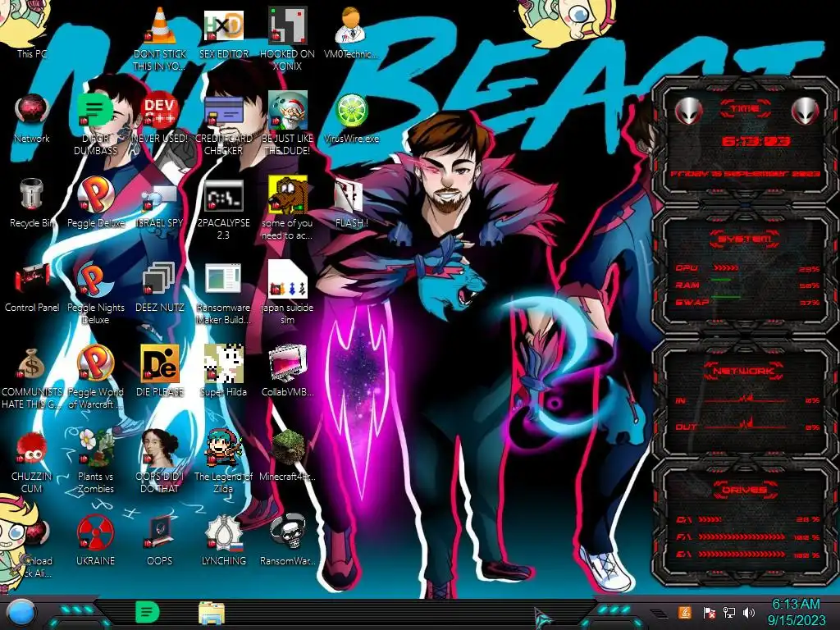Click the F:\ drive row in DRIVES widget
Screen dimensions: 840x630
pyautogui.click(x=747, y=536)
